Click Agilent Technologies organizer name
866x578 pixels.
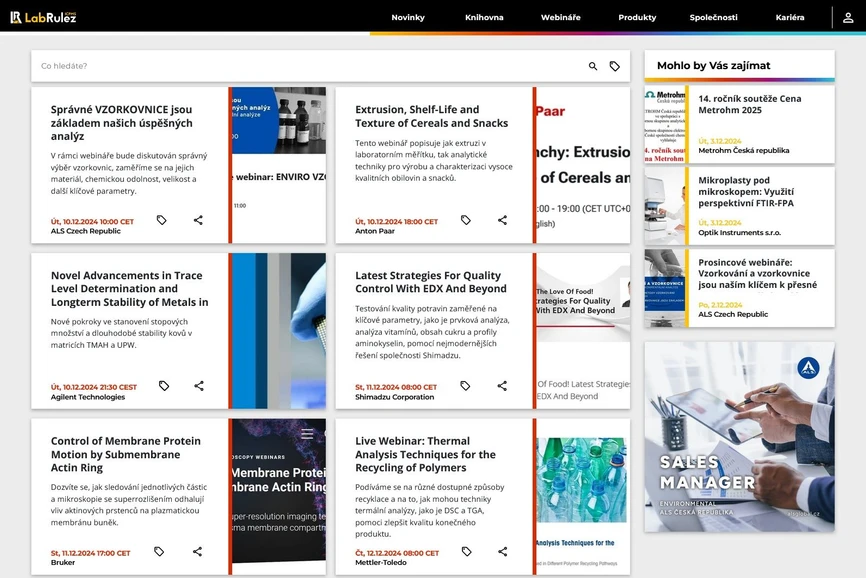pyautogui.click(x=88, y=397)
